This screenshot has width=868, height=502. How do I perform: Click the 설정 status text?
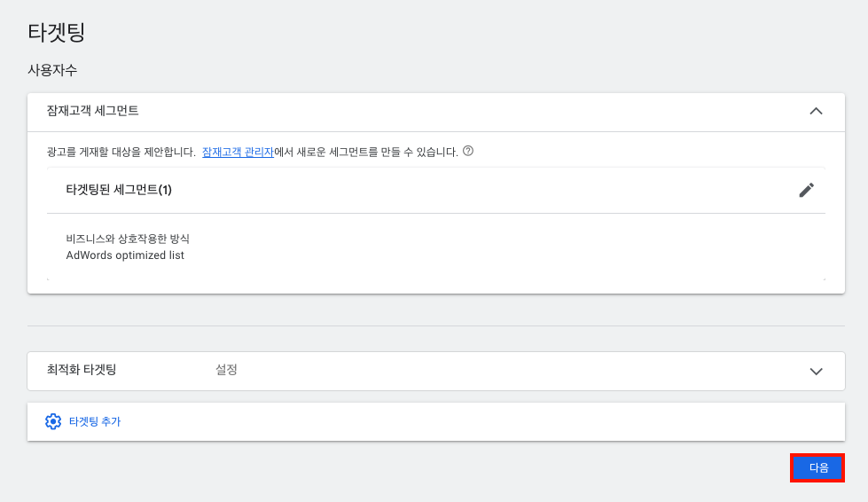[x=226, y=370]
